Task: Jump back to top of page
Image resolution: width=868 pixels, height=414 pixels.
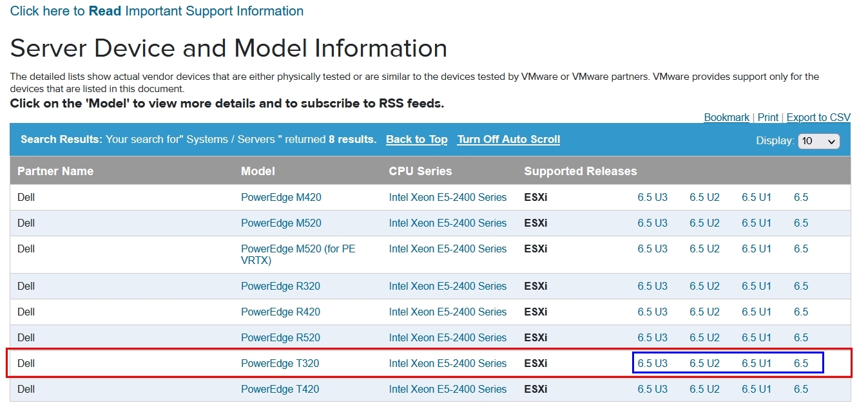Action: 416,139
